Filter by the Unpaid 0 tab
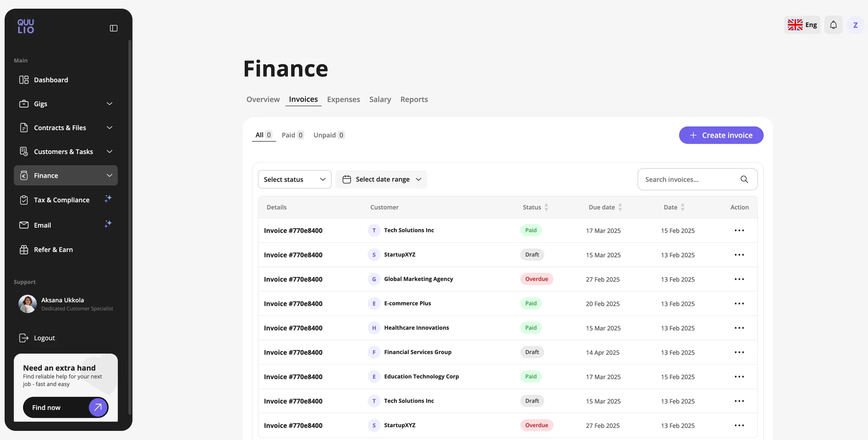Viewport: 868px width, 440px height. [329, 135]
